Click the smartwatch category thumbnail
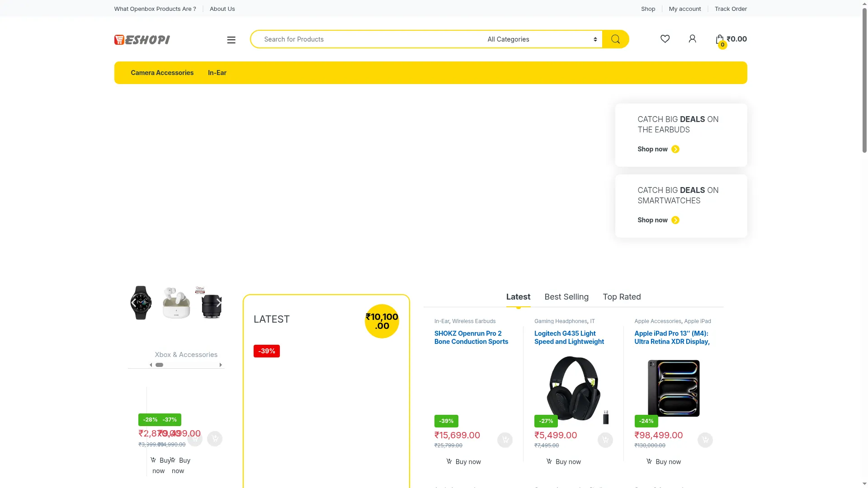The image size is (868, 488). coord(141,303)
